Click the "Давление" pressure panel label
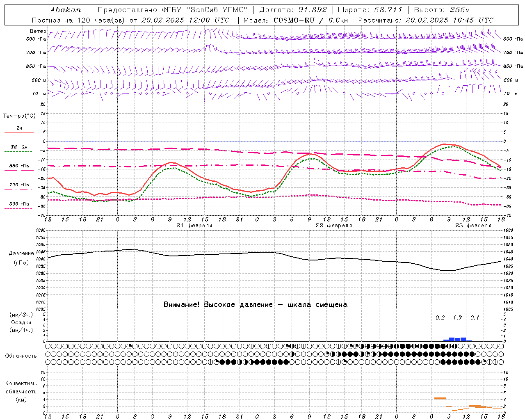The width and height of the screenshot is (525, 420). pos(21,253)
